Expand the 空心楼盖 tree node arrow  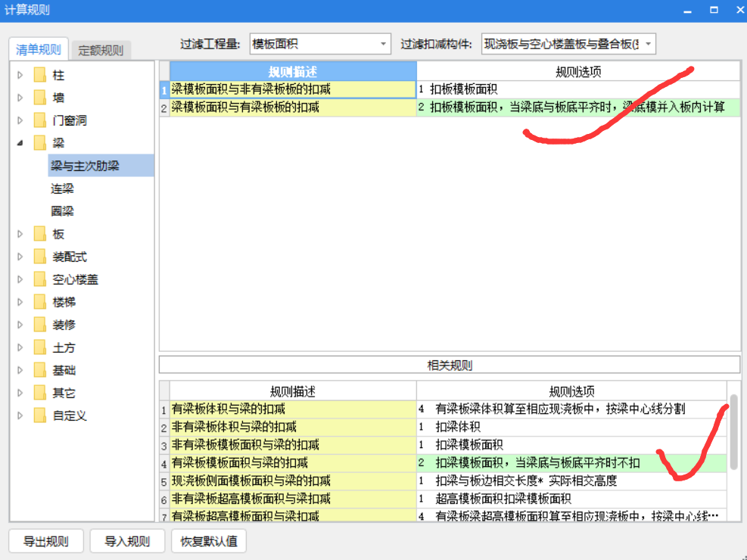20,279
